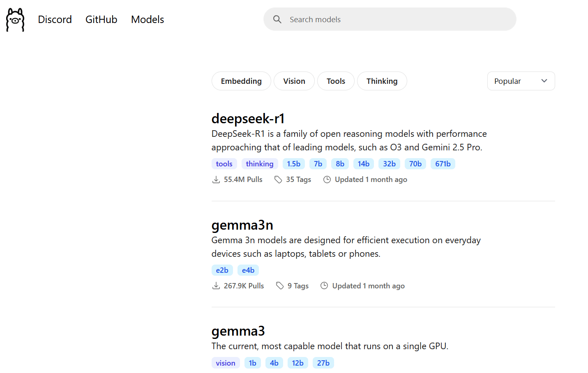Click the clock icon on gemma3n row
The image size is (588, 373).
pyautogui.click(x=324, y=286)
